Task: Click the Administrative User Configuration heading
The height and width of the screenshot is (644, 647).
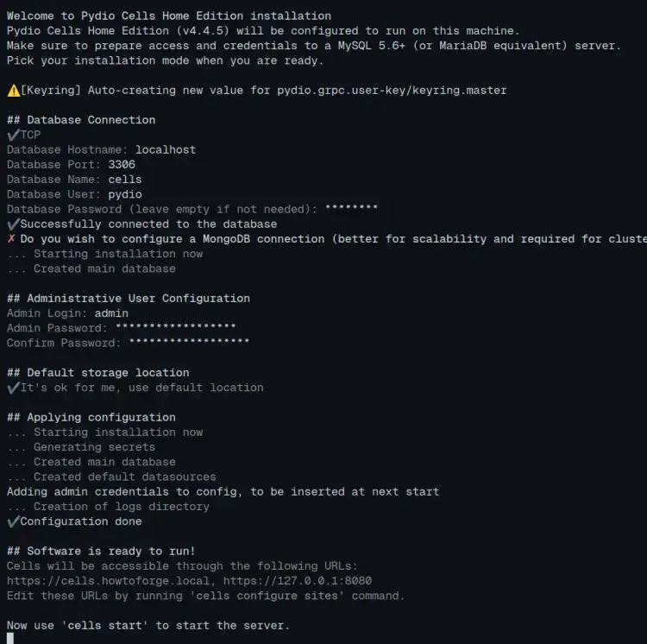Action: click(129, 299)
